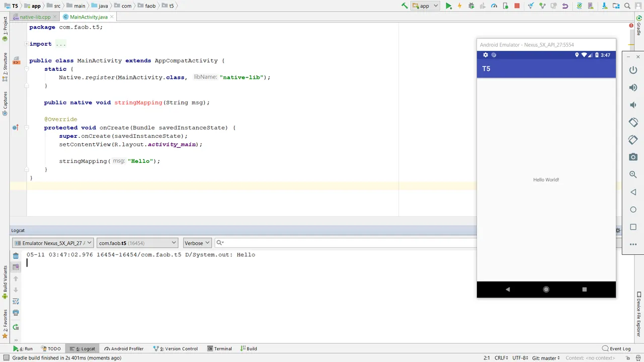Click Sync Project with Gradle Files icon

[580, 6]
